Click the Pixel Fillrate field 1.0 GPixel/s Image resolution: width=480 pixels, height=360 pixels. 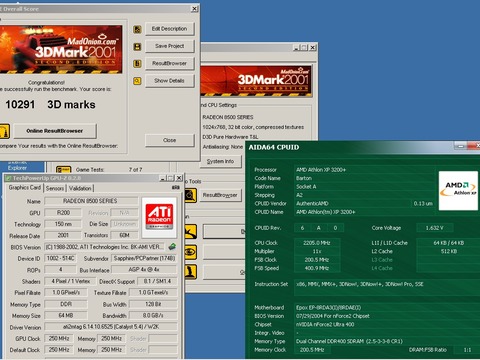66,293
